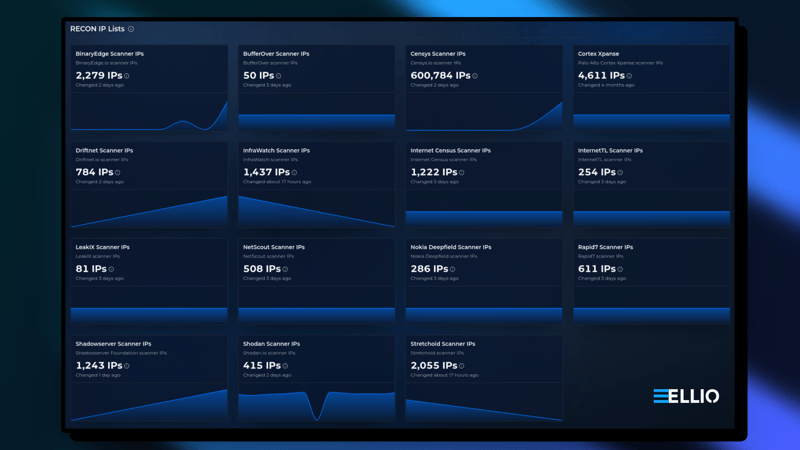Viewport: 800px width, 450px height.
Task: Click 'Changed about 17 hours ago' under Stretchoid
Action: click(444, 376)
